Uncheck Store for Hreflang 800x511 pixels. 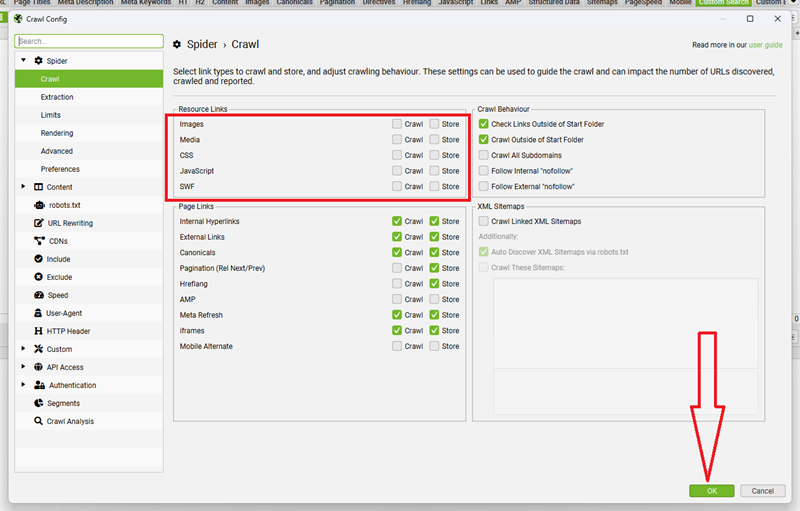(434, 284)
